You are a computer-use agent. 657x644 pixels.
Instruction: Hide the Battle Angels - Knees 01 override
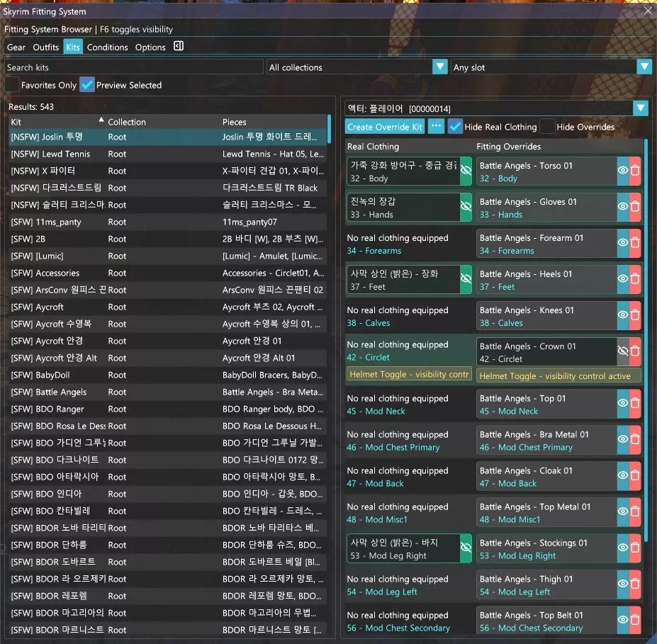click(x=623, y=315)
